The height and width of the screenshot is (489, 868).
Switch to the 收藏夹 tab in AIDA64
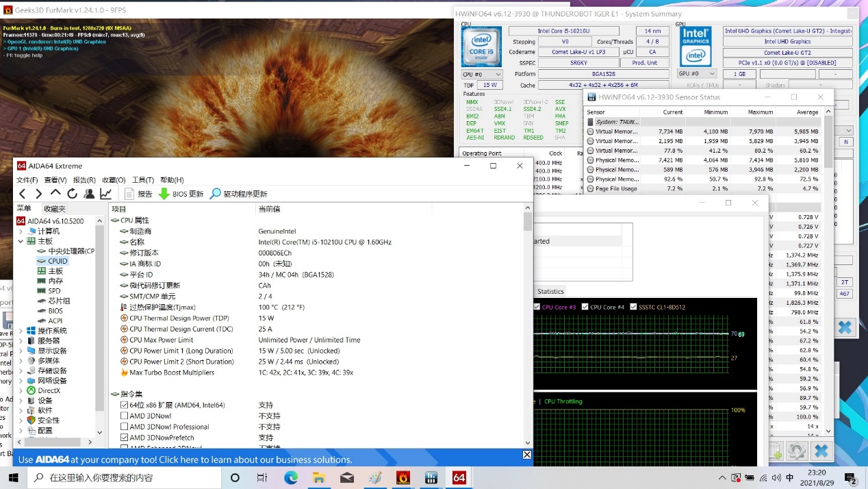tap(55, 209)
